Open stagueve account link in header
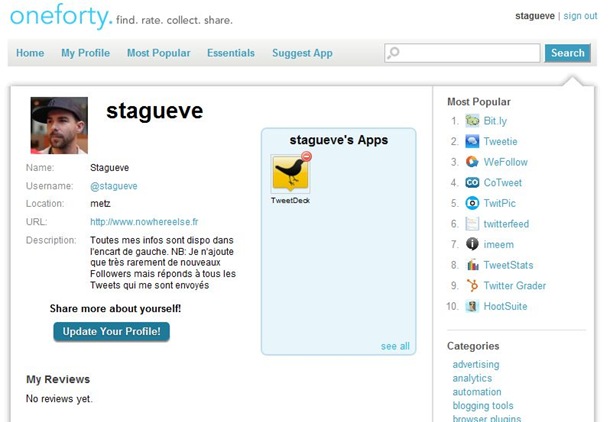 click(535, 16)
